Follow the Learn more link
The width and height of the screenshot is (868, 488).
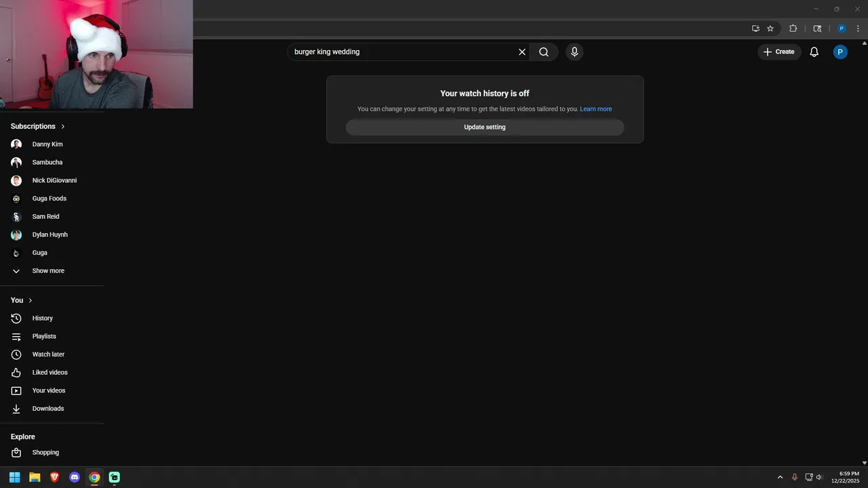click(x=595, y=109)
